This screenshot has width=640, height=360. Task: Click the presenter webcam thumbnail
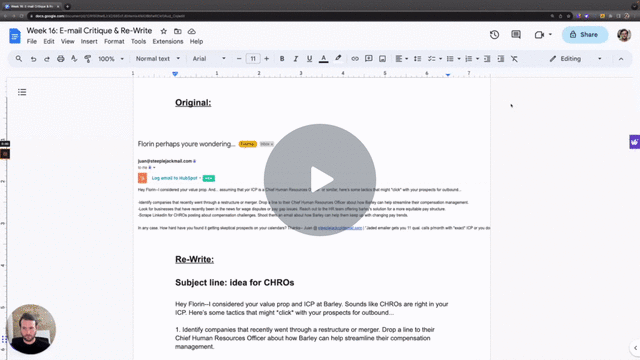point(31,329)
